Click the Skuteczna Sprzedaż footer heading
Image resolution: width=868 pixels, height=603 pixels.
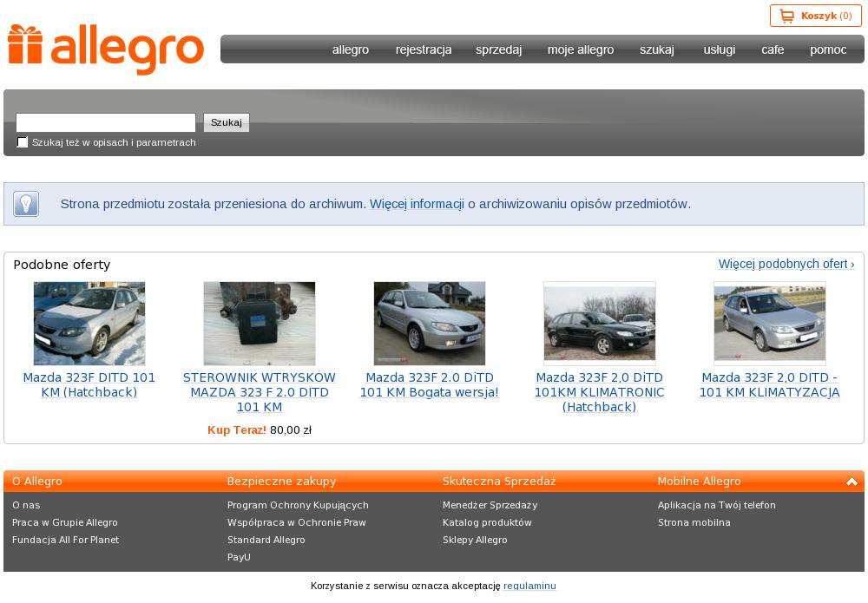(x=499, y=482)
